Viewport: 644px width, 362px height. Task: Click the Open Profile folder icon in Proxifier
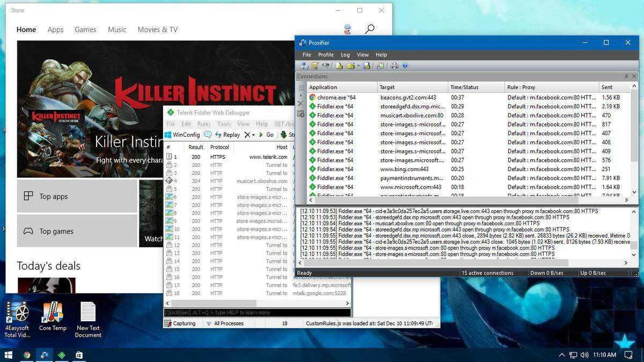click(x=351, y=66)
